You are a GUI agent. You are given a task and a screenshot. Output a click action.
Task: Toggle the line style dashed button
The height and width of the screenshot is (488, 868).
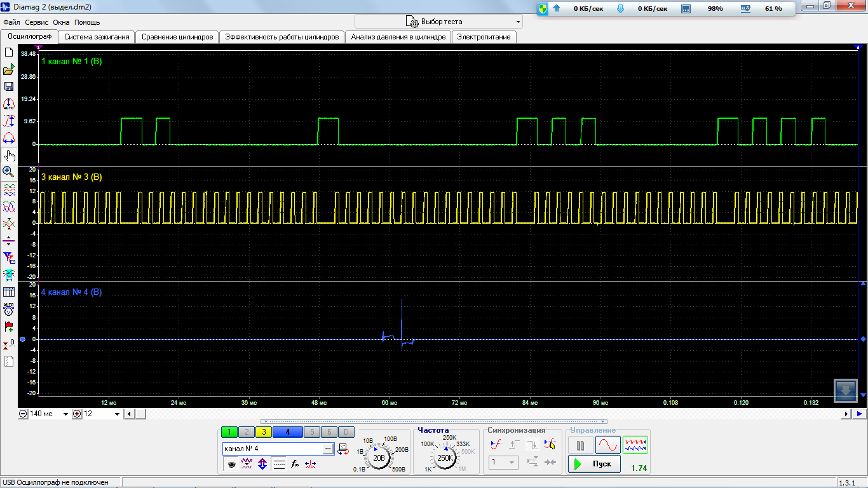279,464
